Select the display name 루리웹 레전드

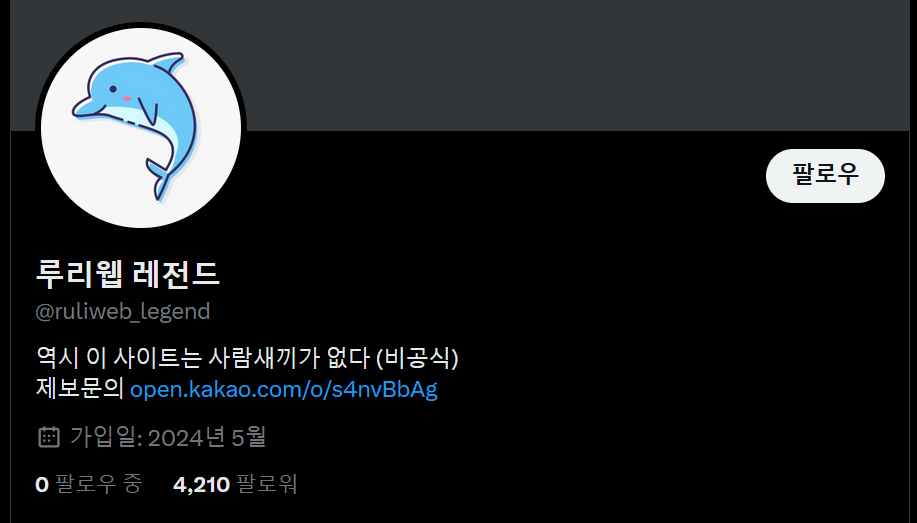pos(127,274)
